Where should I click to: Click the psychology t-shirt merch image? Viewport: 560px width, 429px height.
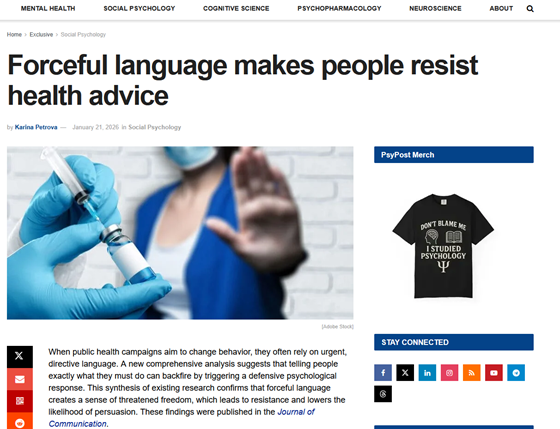[x=443, y=246]
